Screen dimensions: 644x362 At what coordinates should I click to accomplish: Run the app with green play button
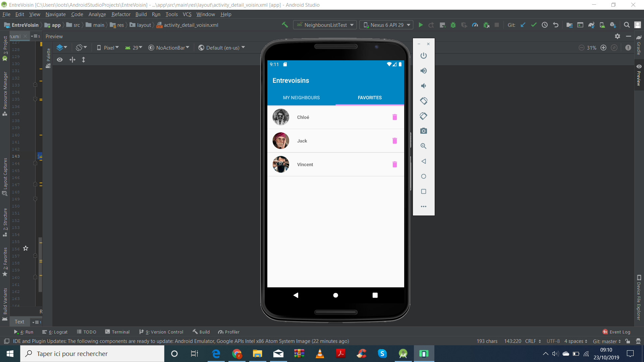coord(421,25)
